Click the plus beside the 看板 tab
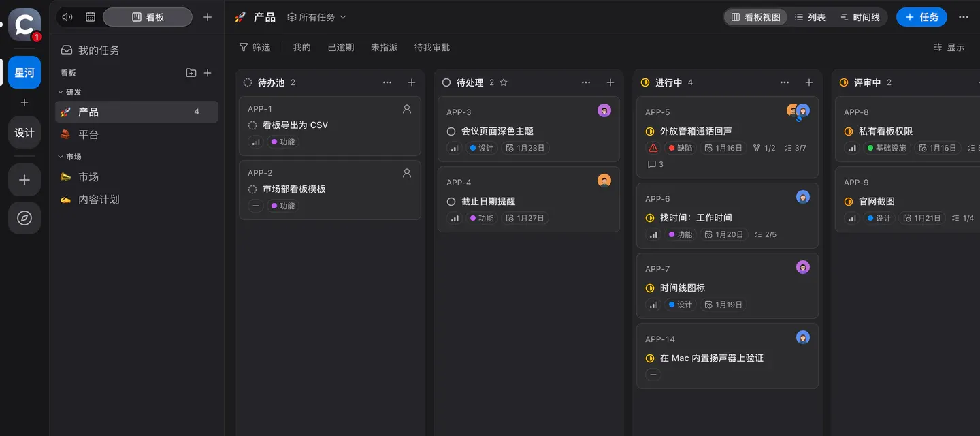This screenshot has width=980, height=436. click(208, 17)
